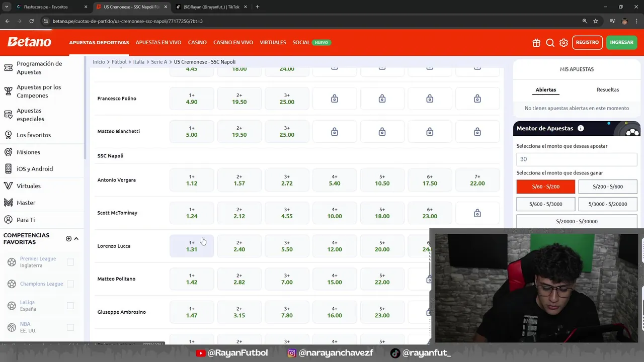The image size is (644, 362).
Task: Click the Master sidebar icon
Action: [x=8, y=203]
